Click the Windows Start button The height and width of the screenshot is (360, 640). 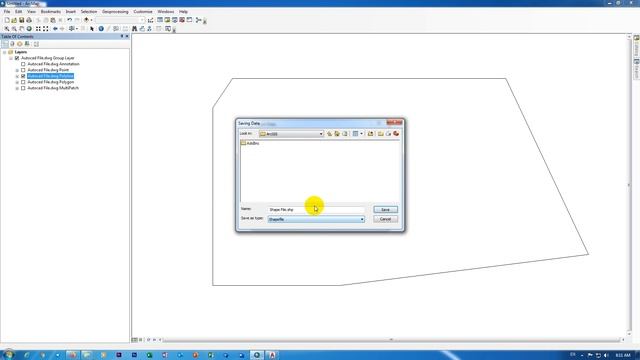[x=8, y=355]
